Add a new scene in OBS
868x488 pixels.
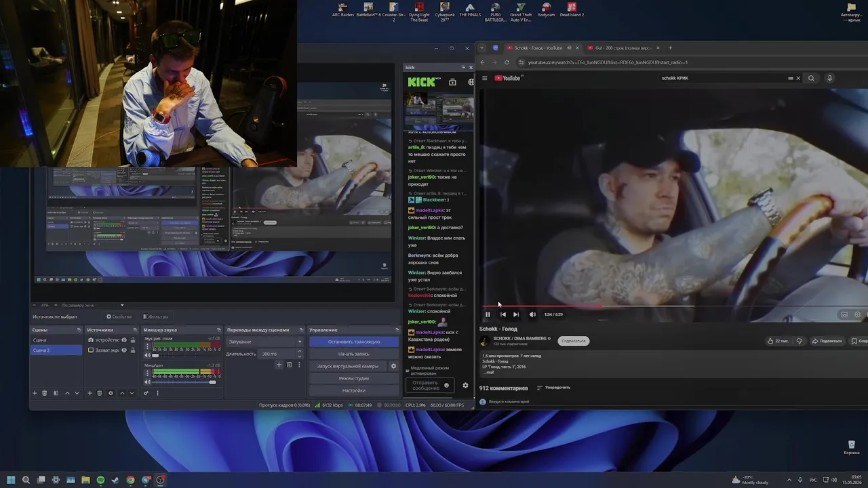click(x=35, y=393)
